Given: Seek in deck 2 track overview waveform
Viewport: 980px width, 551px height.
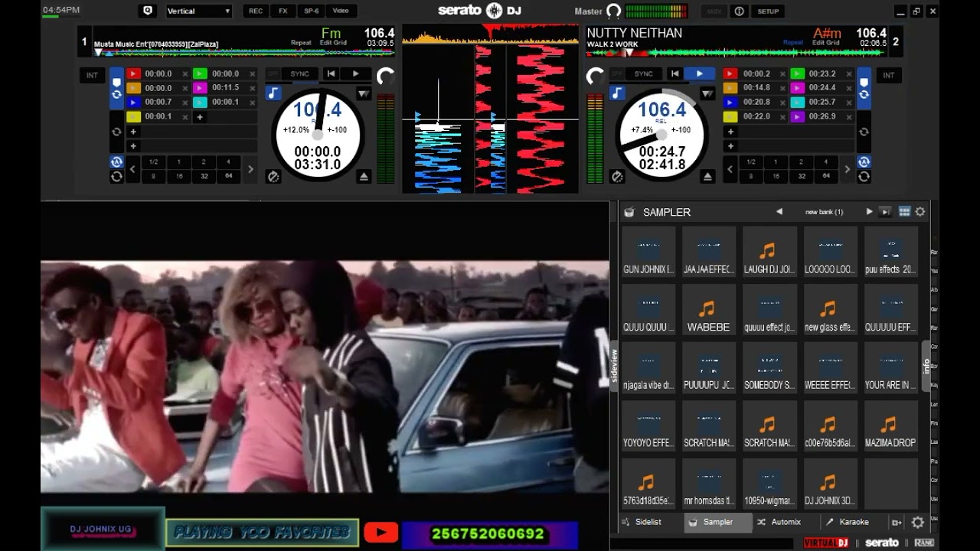Looking at the screenshot, I should [x=737, y=52].
